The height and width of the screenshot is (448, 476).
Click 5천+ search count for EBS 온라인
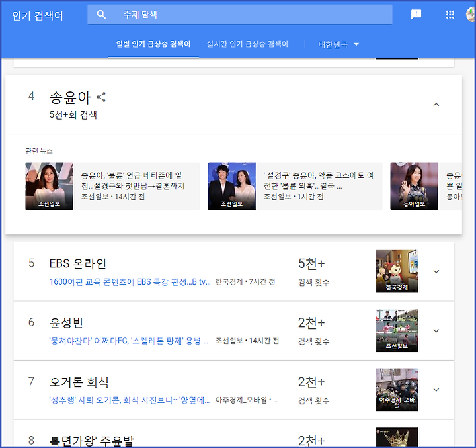(x=311, y=263)
